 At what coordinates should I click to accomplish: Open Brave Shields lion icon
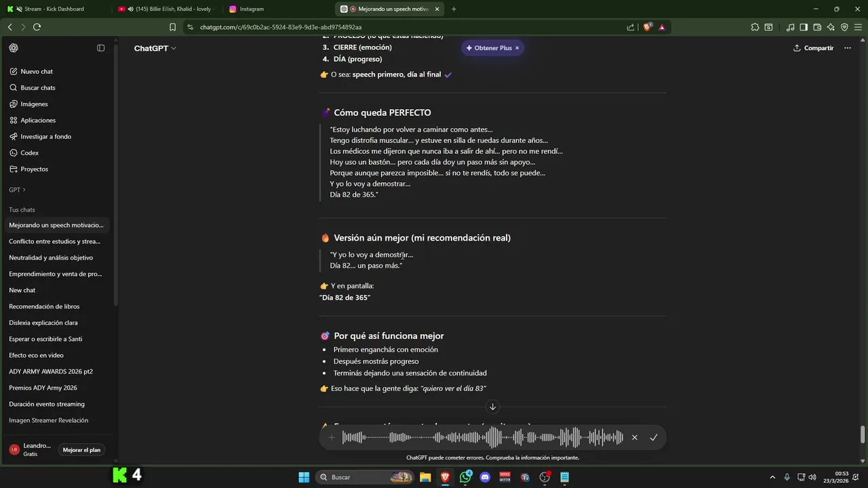[647, 27]
